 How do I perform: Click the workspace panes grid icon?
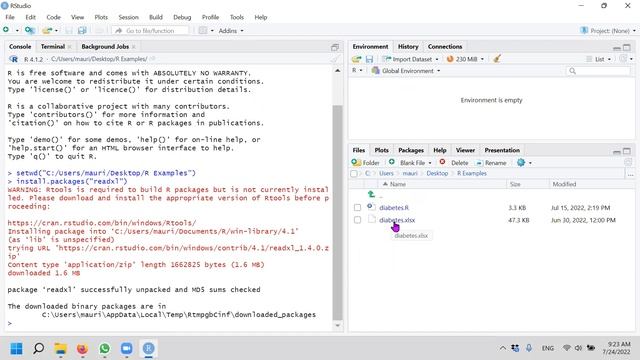click(203, 31)
